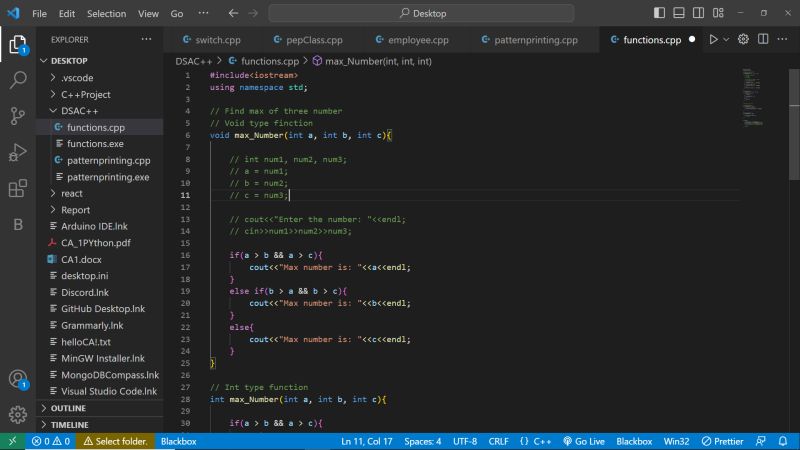Open the File menu
Image resolution: width=800 pixels, height=450 pixels.
(x=39, y=14)
